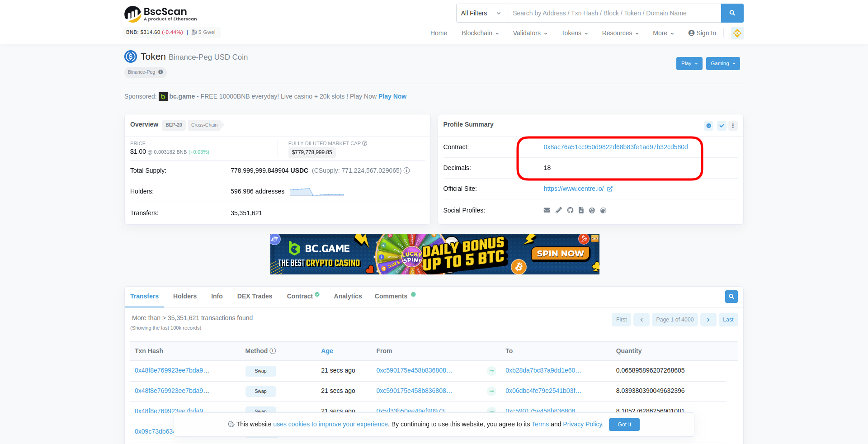
Task: Click the blue search magnifier button
Action: 732,13
